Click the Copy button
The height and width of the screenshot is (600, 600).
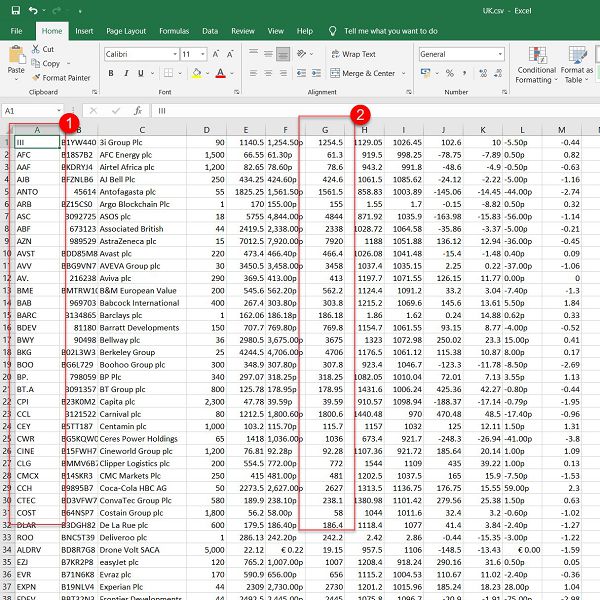pyautogui.click(x=46, y=63)
